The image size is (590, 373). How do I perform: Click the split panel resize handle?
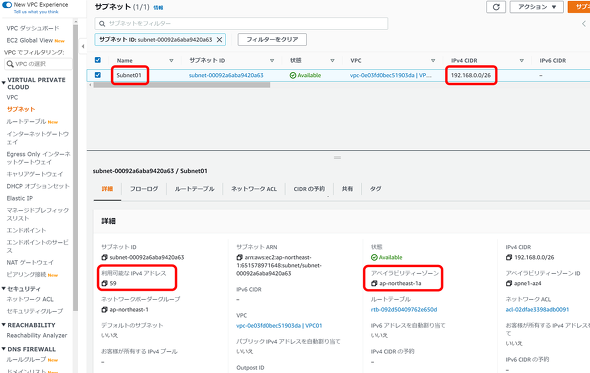click(x=337, y=157)
